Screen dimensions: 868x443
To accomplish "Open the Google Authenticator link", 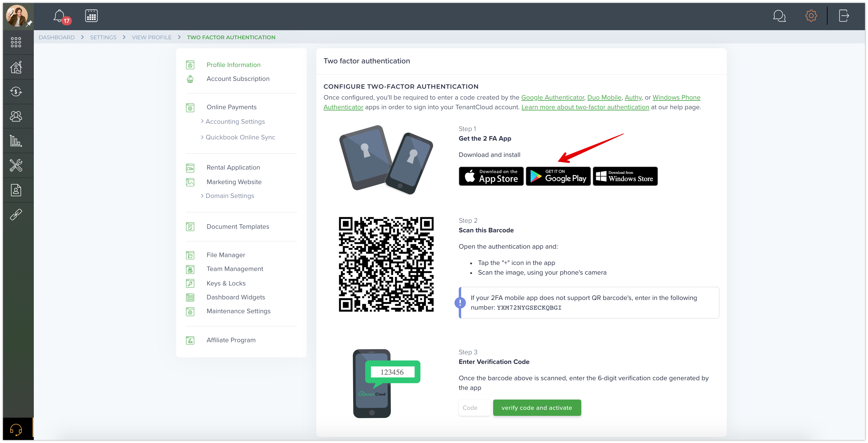I will tap(553, 97).
